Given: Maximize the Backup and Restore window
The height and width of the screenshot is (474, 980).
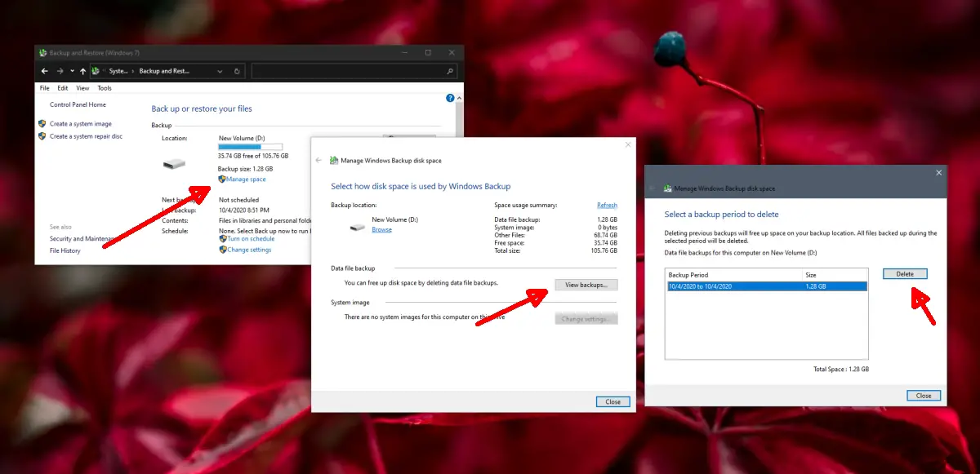Looking at the screenshot, I should point(428,52).
